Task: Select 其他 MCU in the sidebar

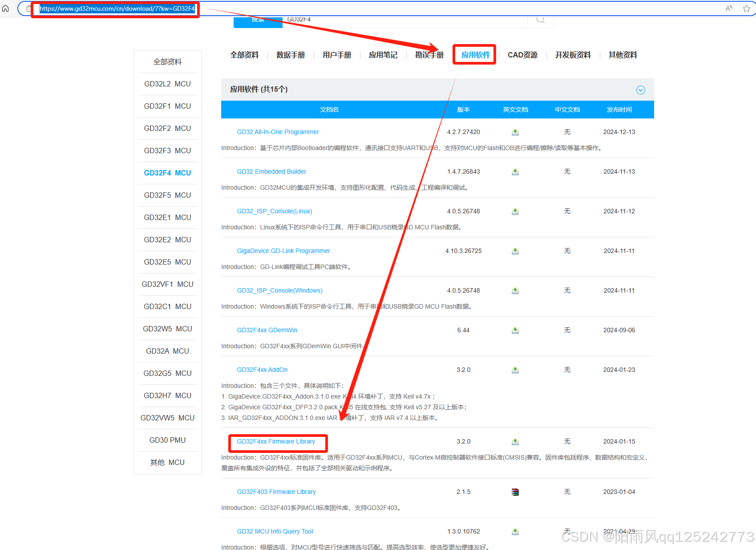Action: coord(167,462)
